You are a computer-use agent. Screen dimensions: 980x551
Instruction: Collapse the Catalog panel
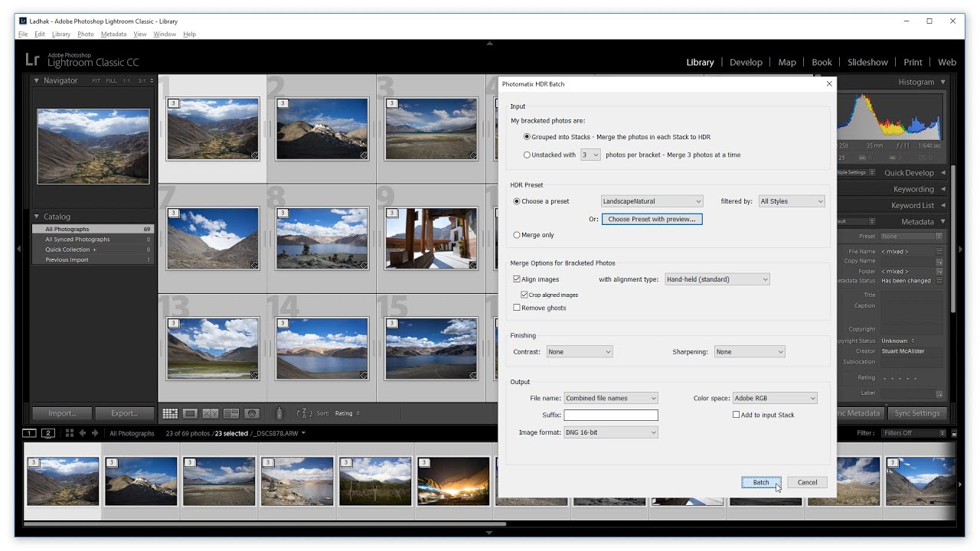pyautogui.click(x=36, y=217)
